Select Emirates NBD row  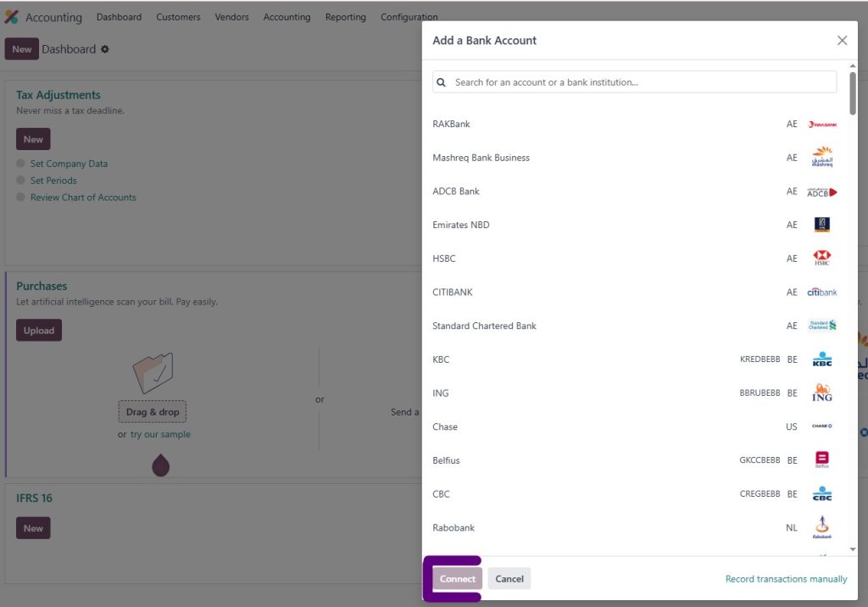[634, 225]
